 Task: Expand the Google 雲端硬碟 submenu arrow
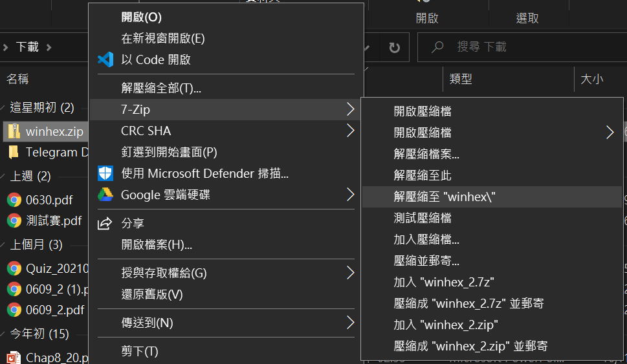[x=350, y=195]
